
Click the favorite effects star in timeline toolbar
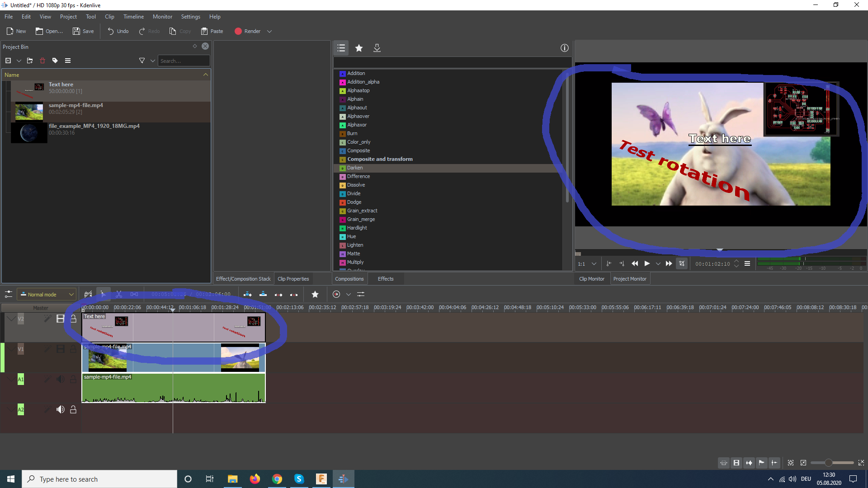tap(315, 294)
